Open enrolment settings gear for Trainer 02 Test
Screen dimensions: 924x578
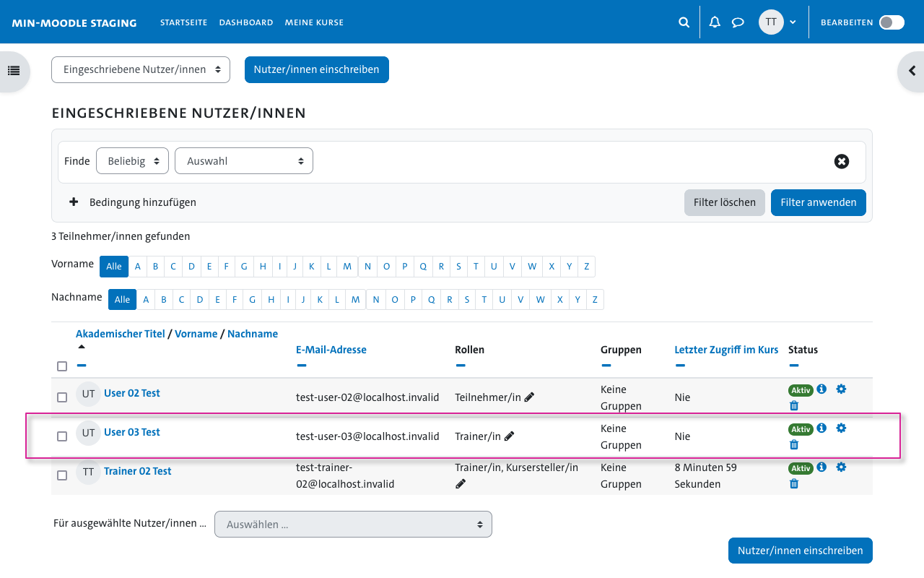(841, 467)
